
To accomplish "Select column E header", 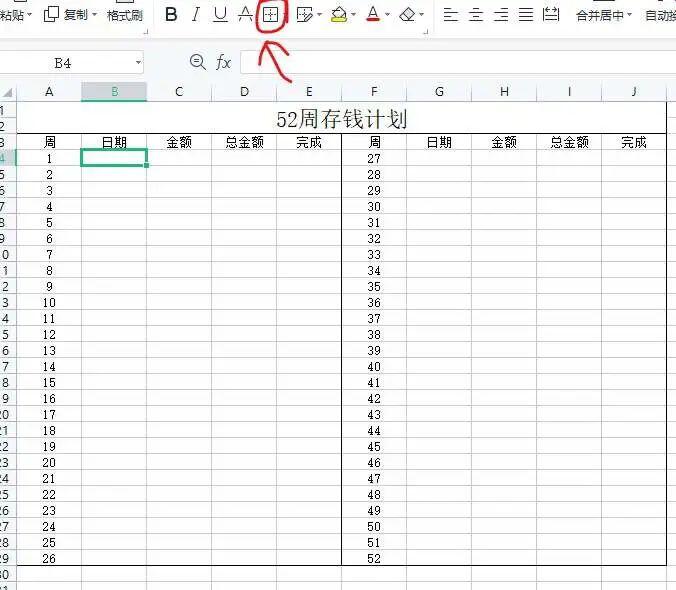I will [x=309, y=92].
